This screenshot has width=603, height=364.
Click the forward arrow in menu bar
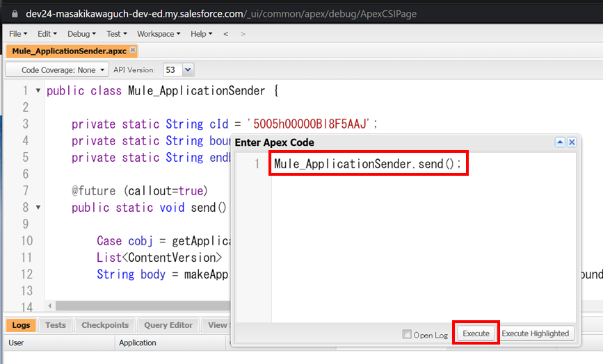[242, 34]
